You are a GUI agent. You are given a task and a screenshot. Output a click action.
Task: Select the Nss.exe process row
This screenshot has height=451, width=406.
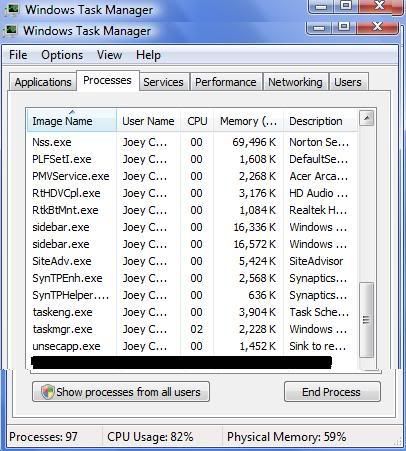pyautogui.click(x=192, y=142)
